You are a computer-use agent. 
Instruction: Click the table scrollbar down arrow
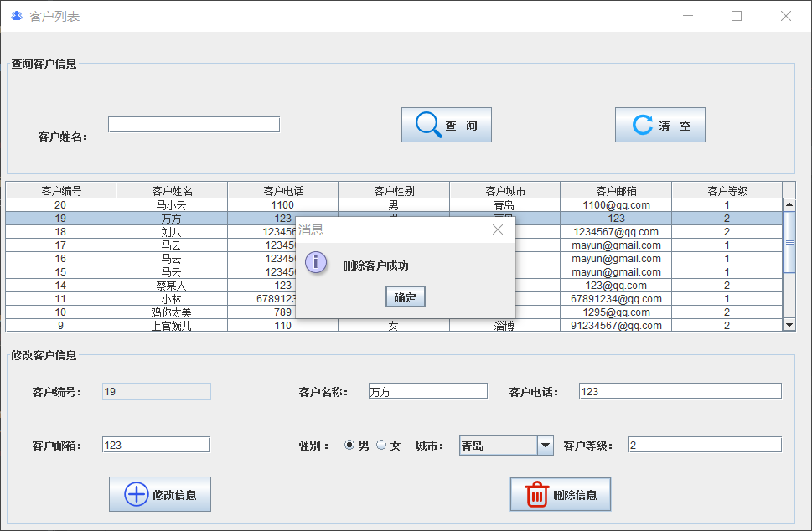pos(789,325)
